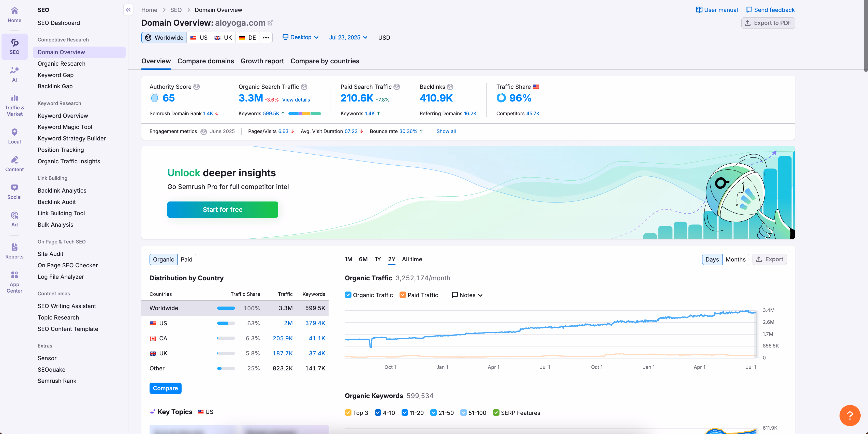
Task: Open View details for organic traffic
Action: click(x=296, y=100)
